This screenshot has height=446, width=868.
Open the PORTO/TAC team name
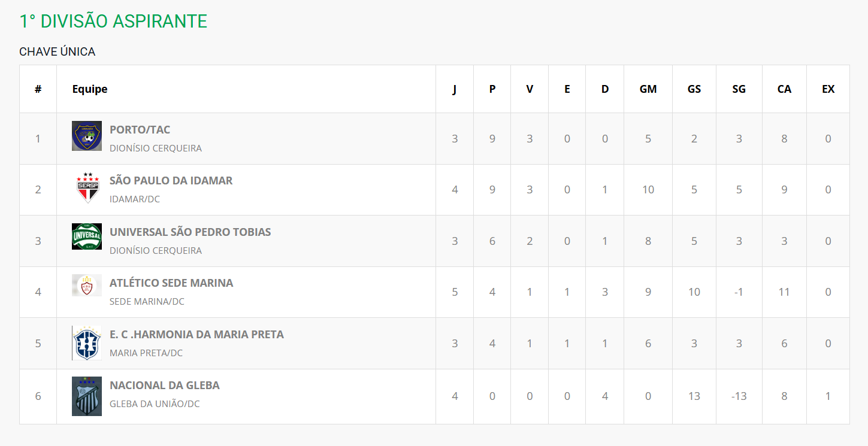[140, 130]
